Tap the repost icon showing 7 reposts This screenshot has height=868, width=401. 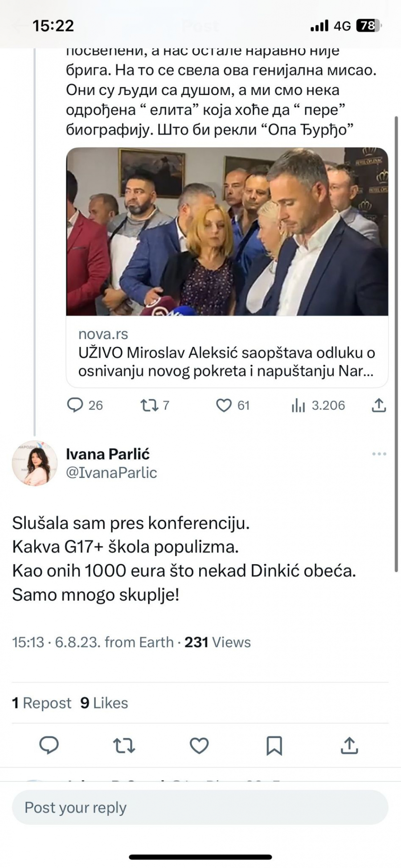[x=150, y=405]
